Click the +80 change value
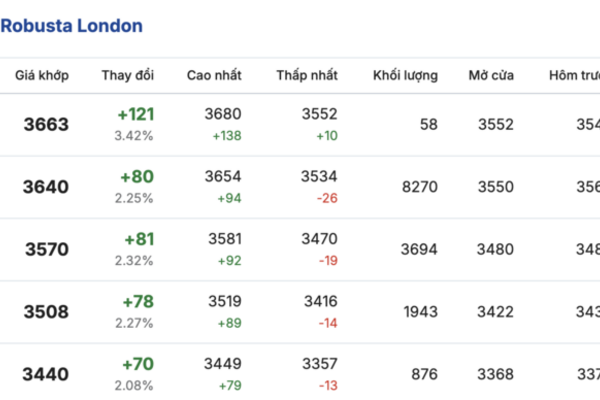This screenshot has width=600, height=400. 137,177
